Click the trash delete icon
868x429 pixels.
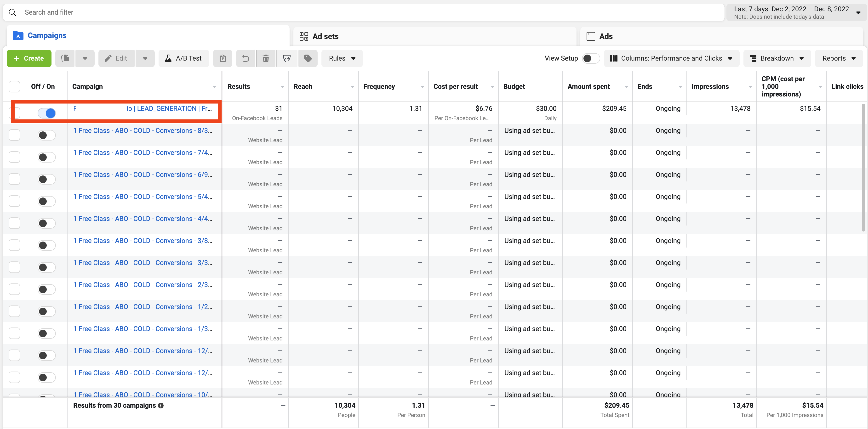tap(266, 58)
